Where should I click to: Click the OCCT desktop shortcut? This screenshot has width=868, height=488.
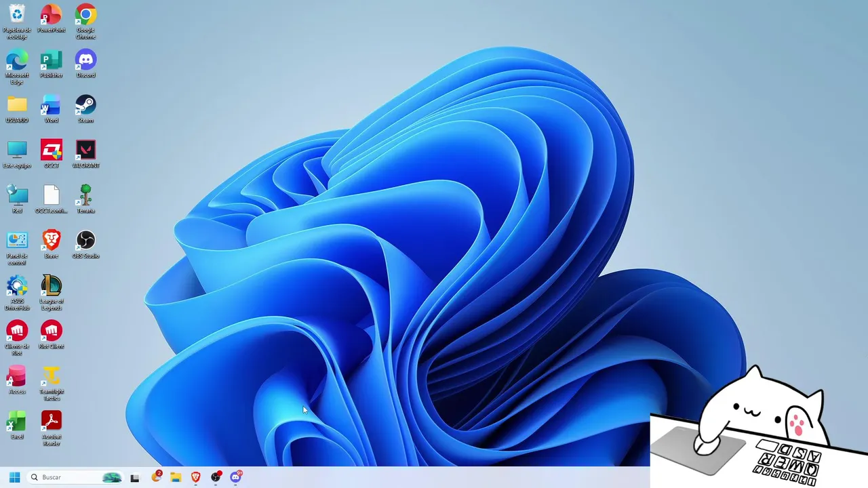click(51, 155)
